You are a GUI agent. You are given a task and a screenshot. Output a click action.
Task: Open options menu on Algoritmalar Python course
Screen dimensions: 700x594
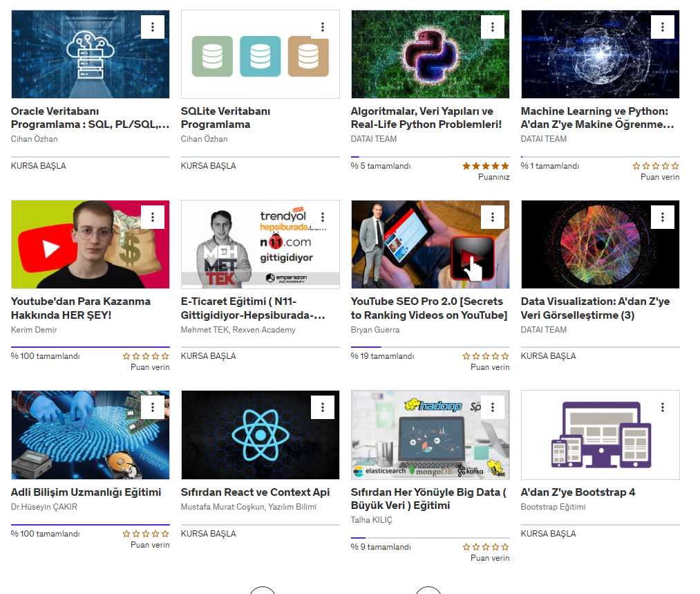(493, 27)
